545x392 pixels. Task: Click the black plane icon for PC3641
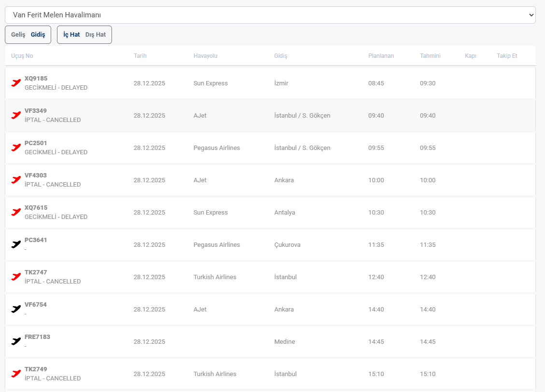pos(16,244)
